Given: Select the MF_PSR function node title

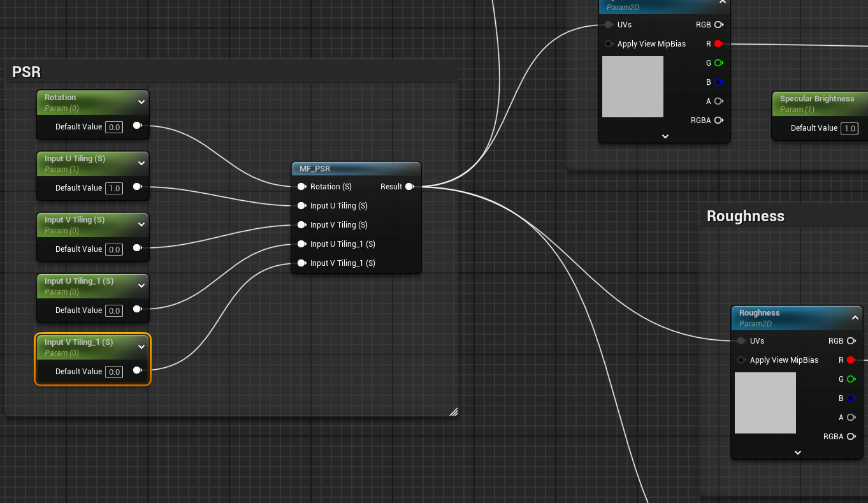Looking at the screenshot, I should pos(315,169).
